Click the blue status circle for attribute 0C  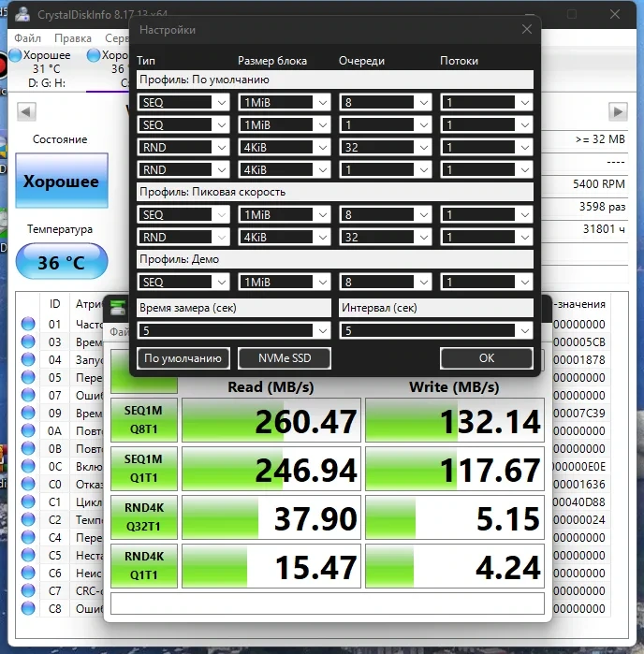pos(28,466)
